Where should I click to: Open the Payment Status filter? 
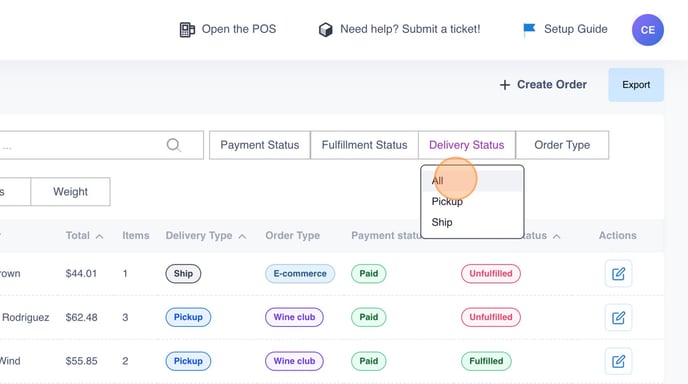[260, 145]
